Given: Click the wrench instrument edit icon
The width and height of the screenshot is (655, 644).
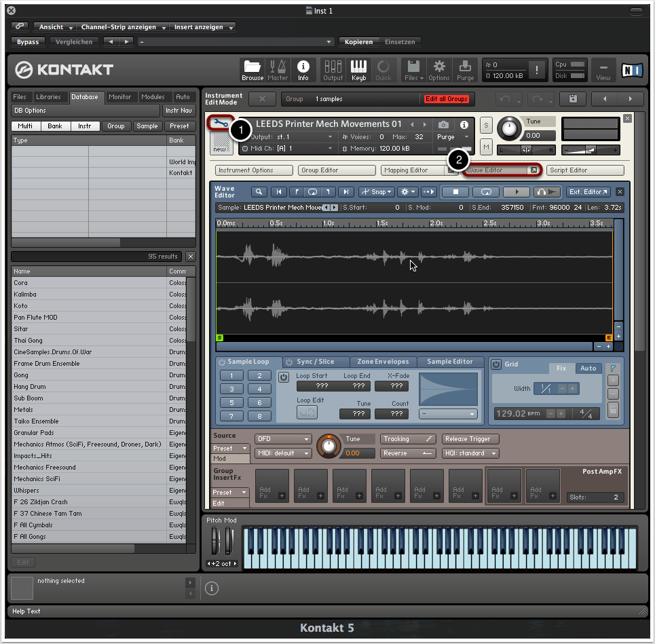Looking at the screenshot, I should 219,124.
